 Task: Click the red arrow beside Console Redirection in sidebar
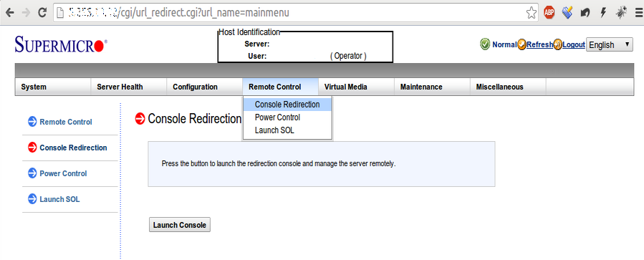point(32,148)
